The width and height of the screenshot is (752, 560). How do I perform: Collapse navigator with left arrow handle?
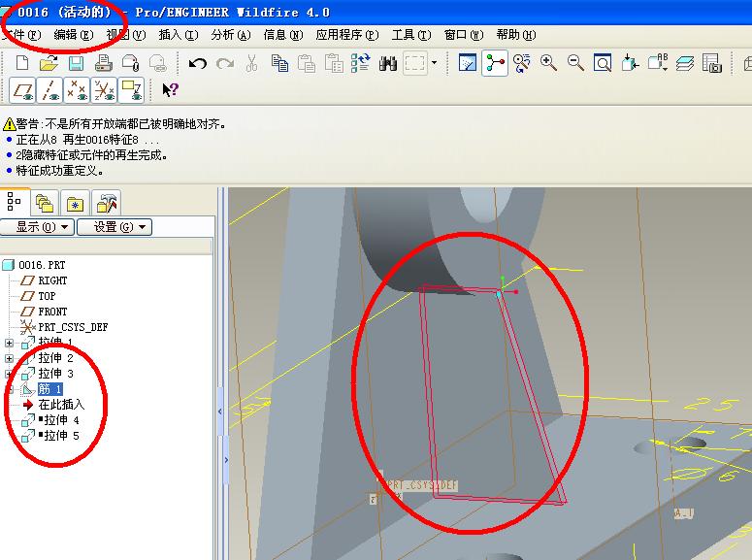click(x=220, y=412)
